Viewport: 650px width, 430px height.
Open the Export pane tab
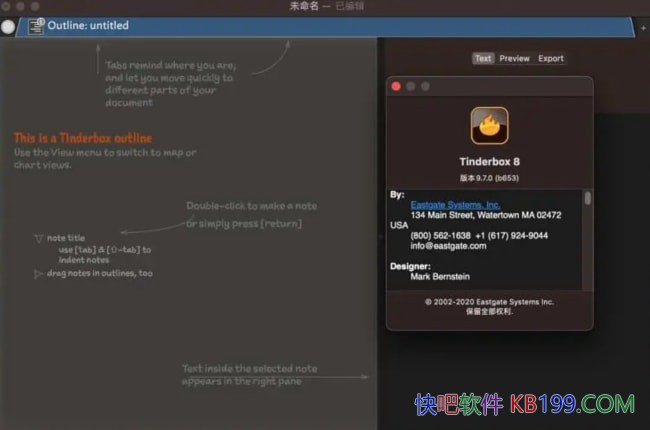click(x=551, y=59)
